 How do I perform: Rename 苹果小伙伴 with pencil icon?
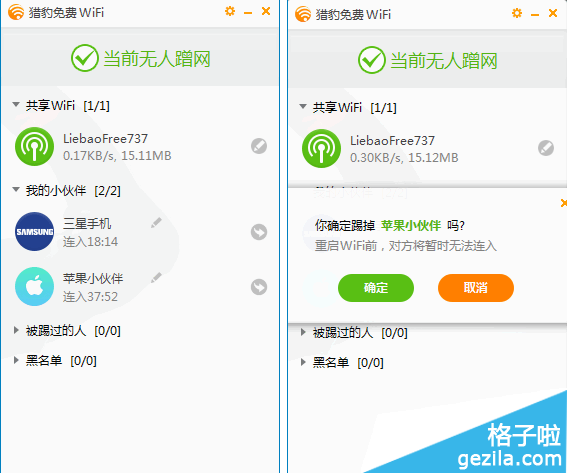click(156, 278)
